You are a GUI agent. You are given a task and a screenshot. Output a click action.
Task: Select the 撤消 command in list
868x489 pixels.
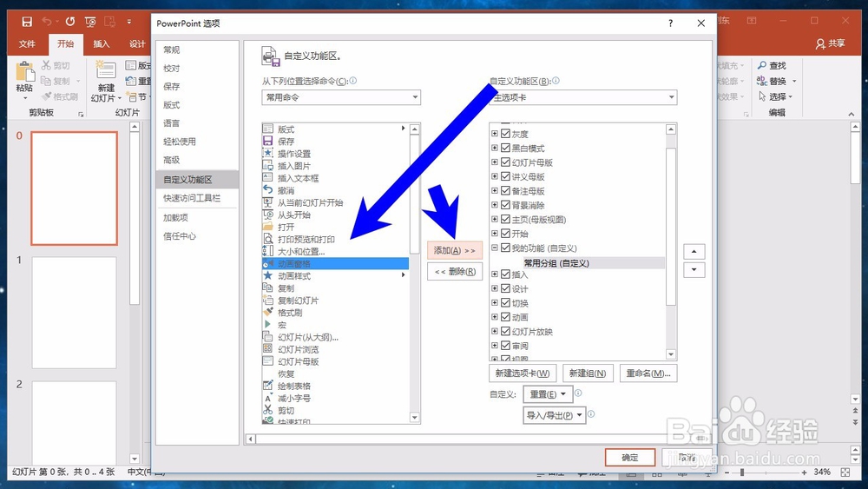(335, 190)
